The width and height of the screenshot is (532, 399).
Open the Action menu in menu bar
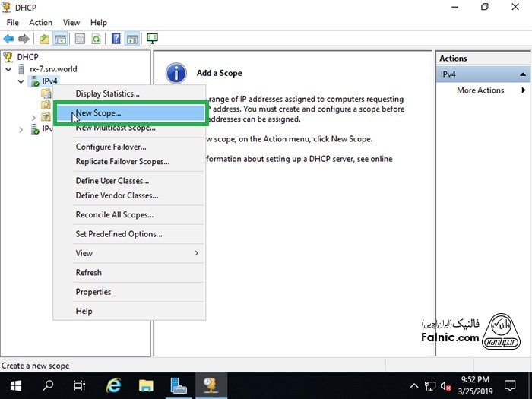point(41,23)
